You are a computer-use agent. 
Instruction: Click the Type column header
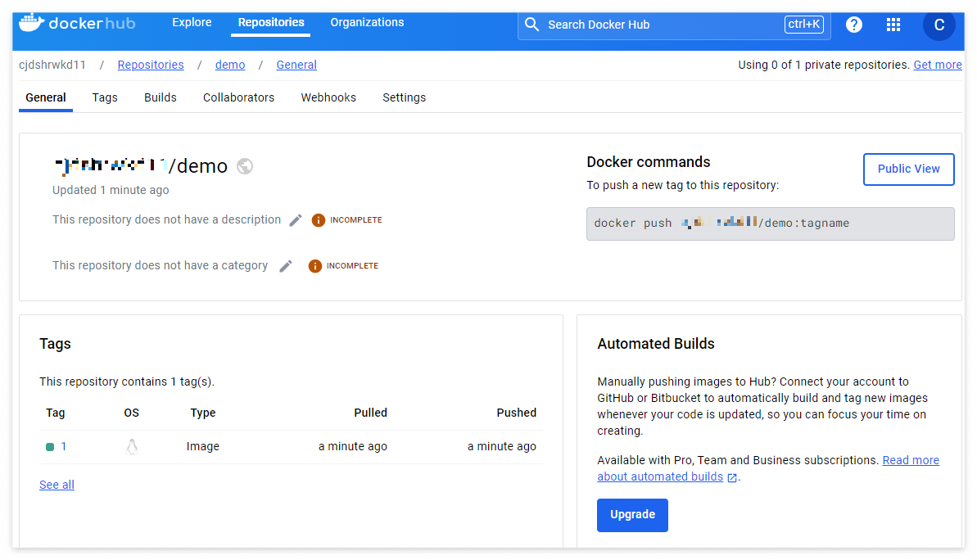(x=203, y=413)
